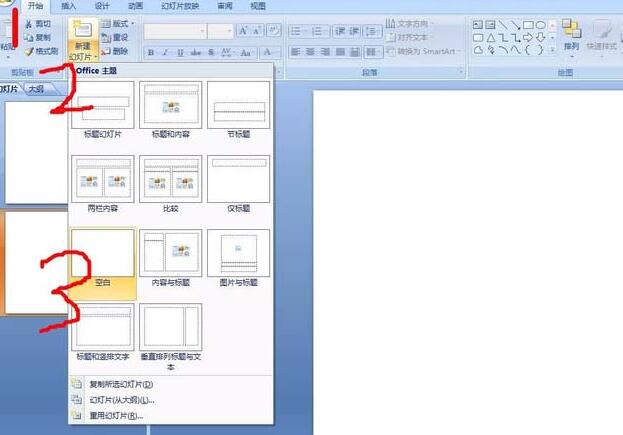The width and height of the screenshot is (623, 435).
Task: Open the Columns dropdown
Action: pyautogui.click(x=373, y=52)
